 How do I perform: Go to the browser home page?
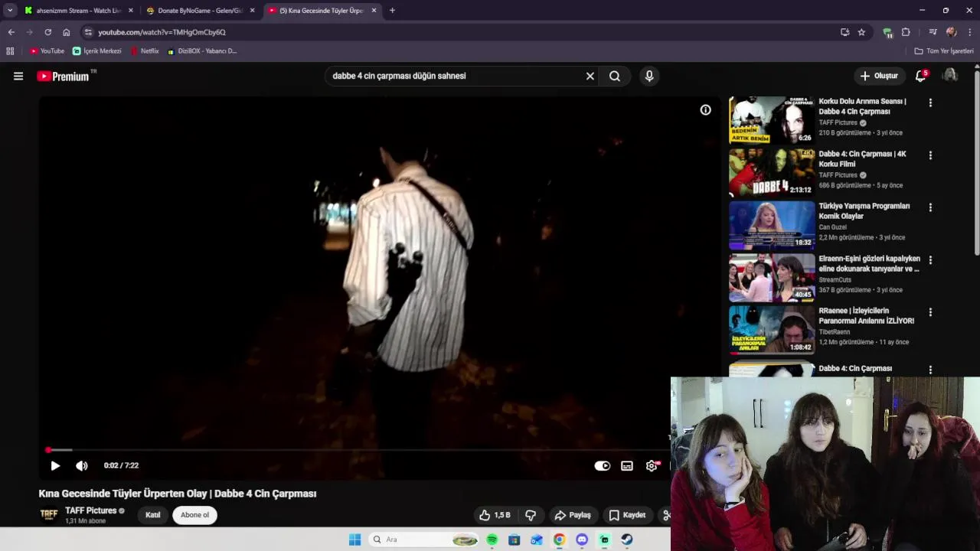[x=67, y=32]
